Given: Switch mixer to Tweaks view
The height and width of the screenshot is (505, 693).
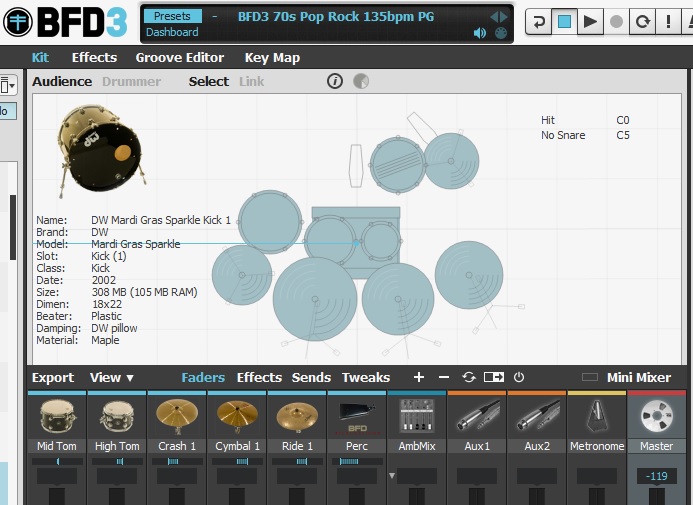Looking at the screenshot, I should point(366,378).
